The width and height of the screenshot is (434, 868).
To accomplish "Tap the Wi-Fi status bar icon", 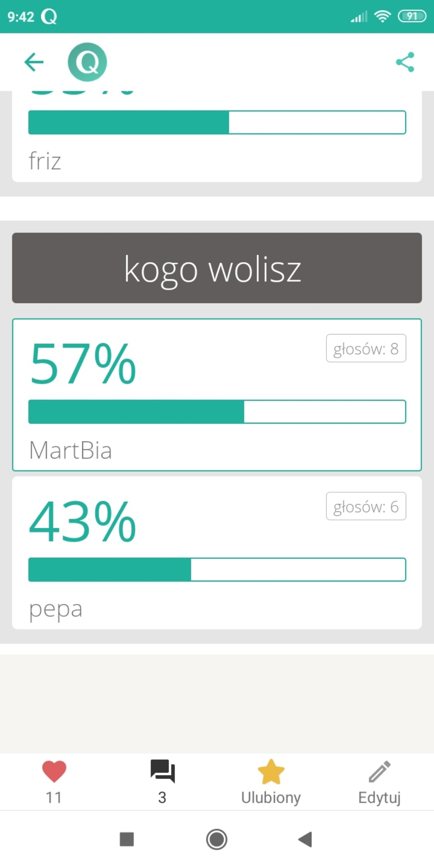I will point(382,16).
